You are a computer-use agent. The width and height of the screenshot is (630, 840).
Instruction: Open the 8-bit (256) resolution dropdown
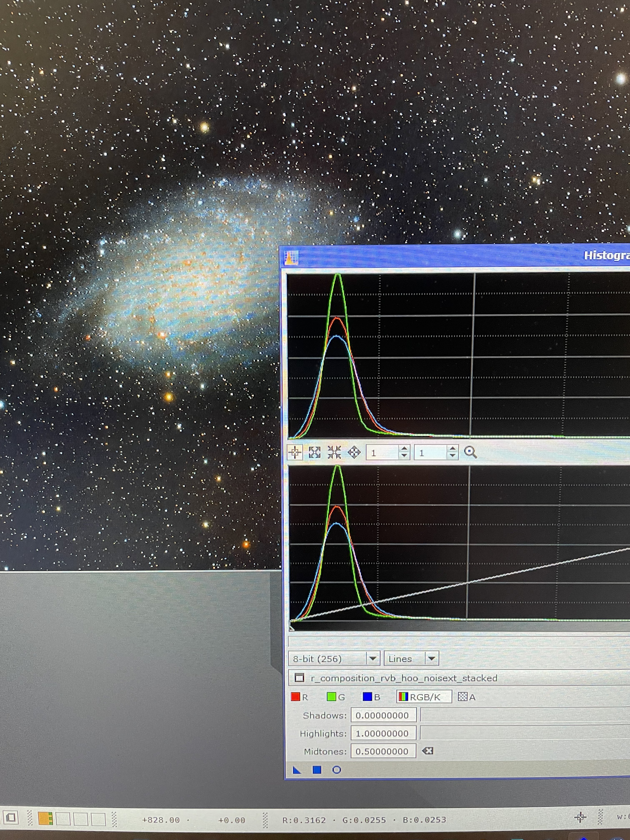[372, 659]
